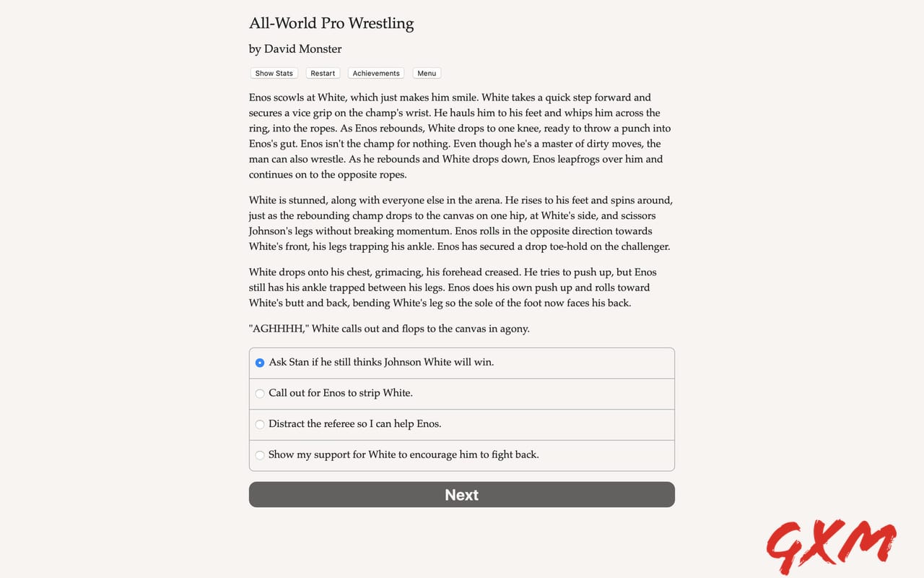The width and height of the screenshot is (924, 578).
Task: Click the Next button's label text
Action: (461, 495)
